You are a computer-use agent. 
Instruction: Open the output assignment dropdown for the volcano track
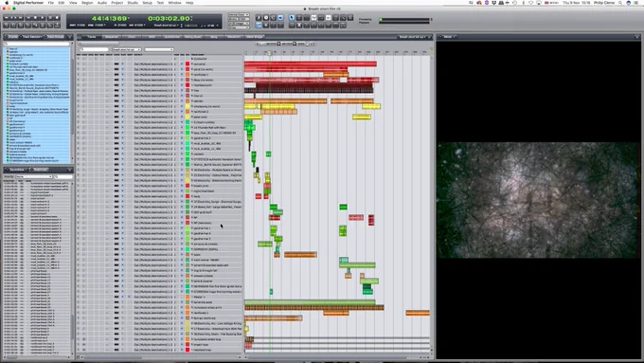click(x=154, y=154)
